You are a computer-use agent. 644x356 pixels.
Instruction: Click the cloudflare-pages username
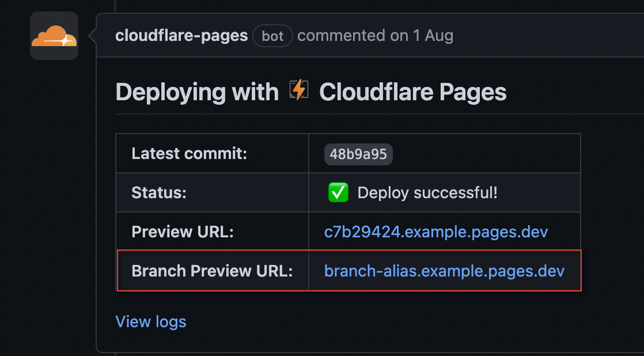180,35
